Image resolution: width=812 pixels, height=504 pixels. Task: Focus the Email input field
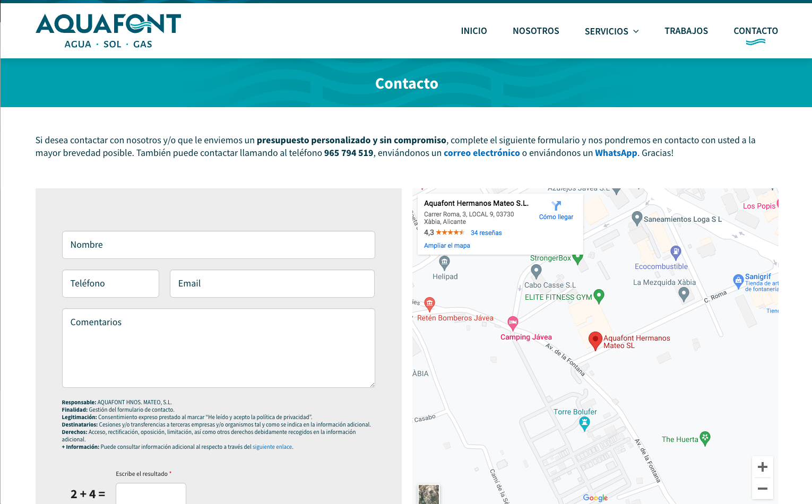point(272,283)
